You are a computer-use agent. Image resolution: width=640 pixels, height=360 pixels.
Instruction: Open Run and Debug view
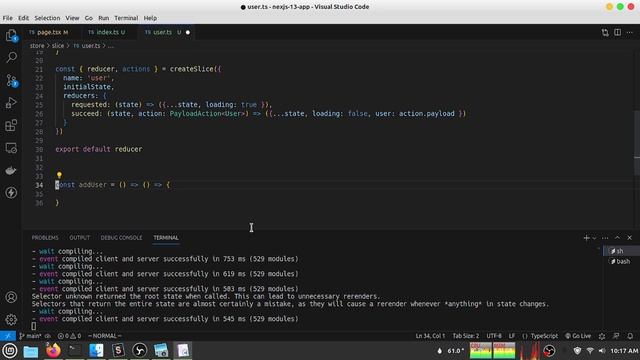[11, 102]
